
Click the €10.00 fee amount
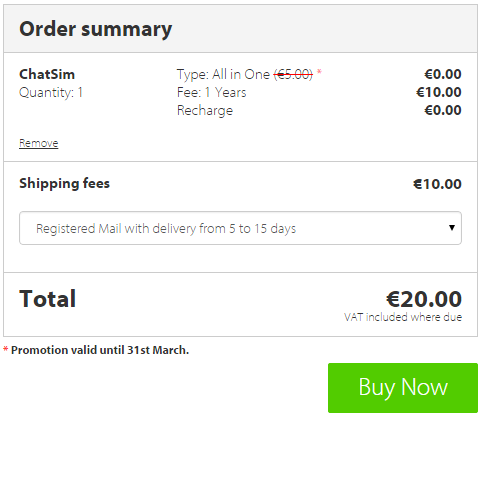[x=439, y=92]
